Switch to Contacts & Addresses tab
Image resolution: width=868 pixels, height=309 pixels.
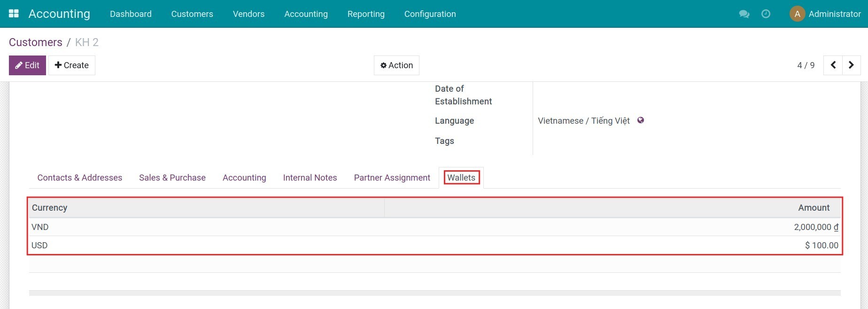click(x=80, y=178)
